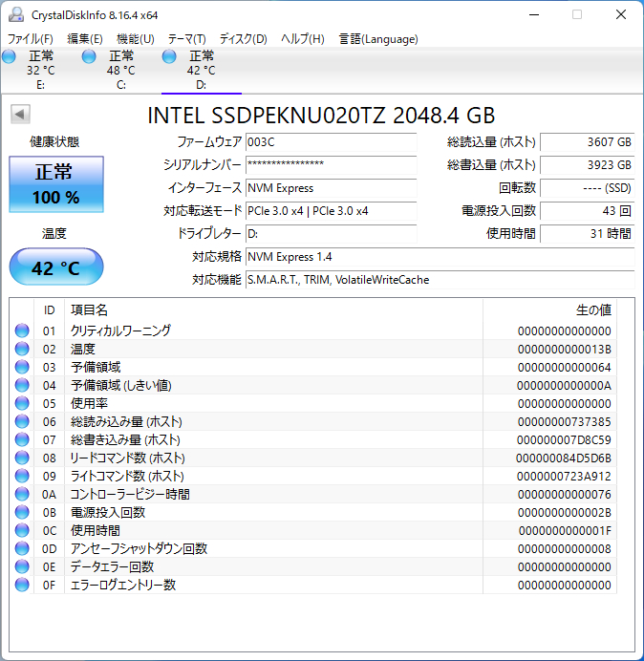Open the テーマ(T) menu
The height and width of the screenshot is (661, 644).
tap(186, 39)
